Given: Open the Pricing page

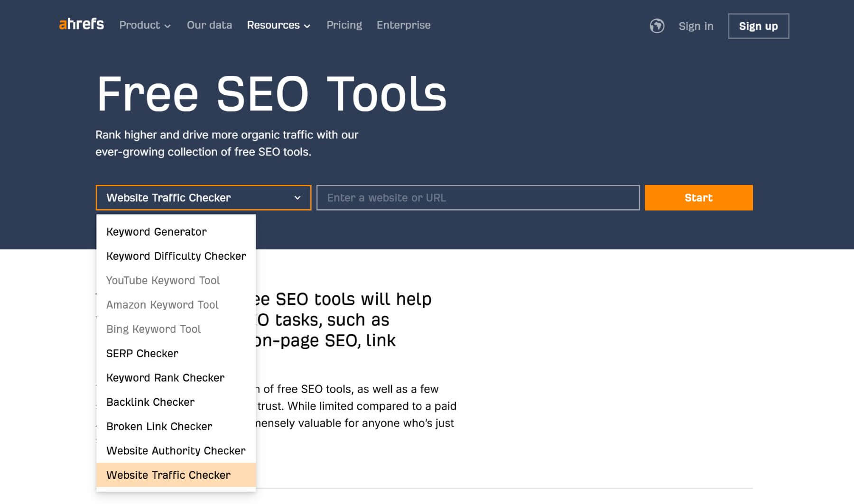Looking at the screenshot, I should 344,26.
